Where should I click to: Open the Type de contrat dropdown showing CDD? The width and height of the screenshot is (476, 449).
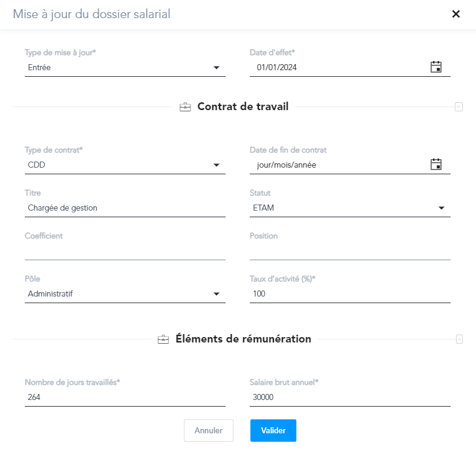[125, 165]
